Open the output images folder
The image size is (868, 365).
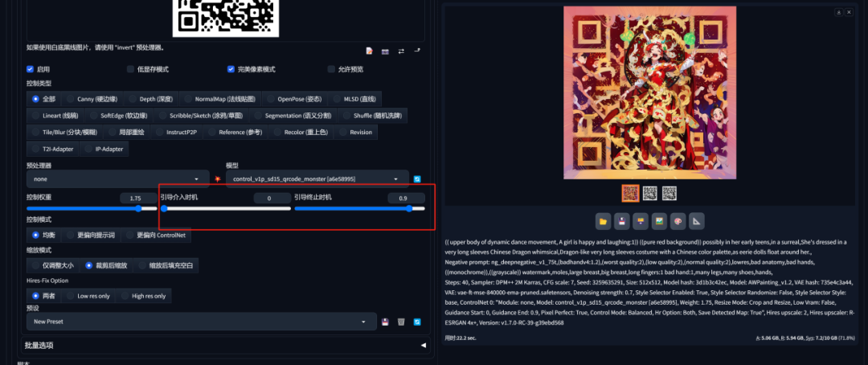[603, 222]
